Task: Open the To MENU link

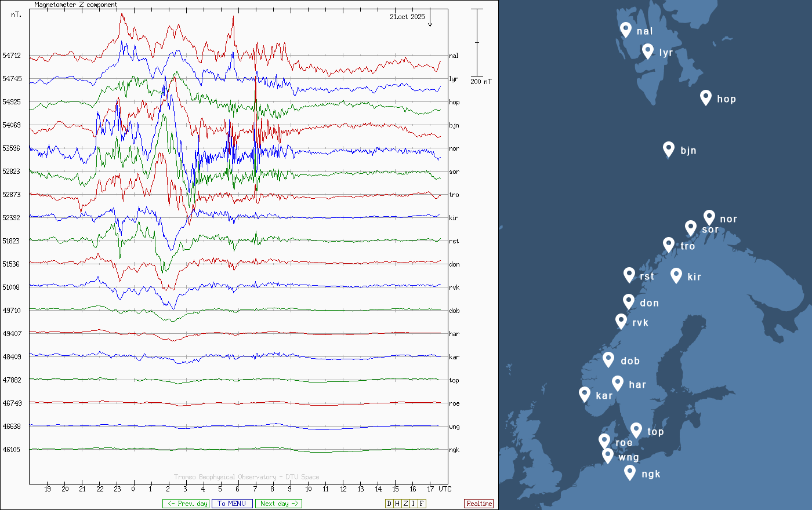Action: click(232, 504)
